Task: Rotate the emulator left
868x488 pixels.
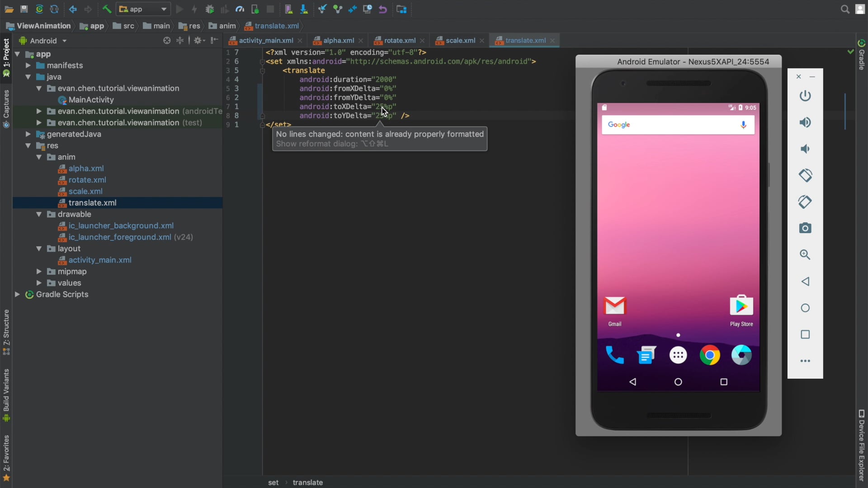Action: point(805,175)
